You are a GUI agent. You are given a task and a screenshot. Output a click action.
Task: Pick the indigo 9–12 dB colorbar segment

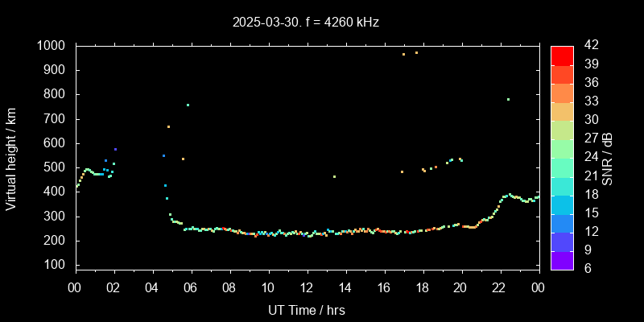562,241
